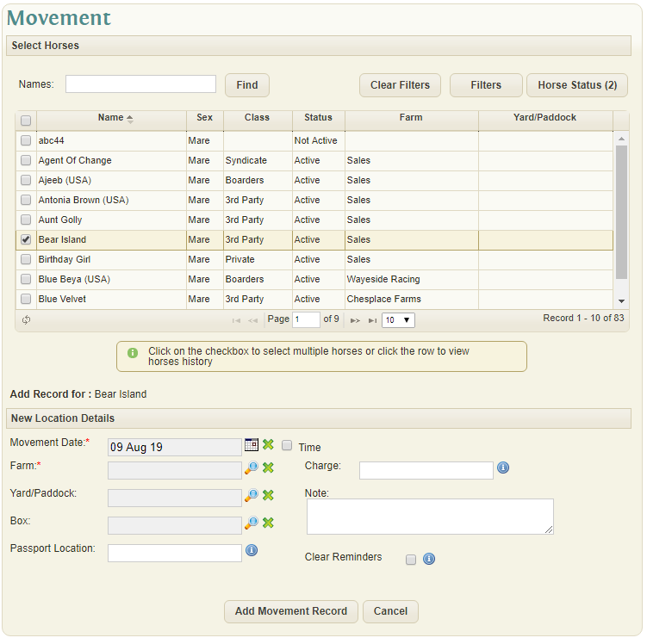The width and height of the screenshot is (647, 644).
Task: Click green info icon in hint box
Action: [133, 353]
